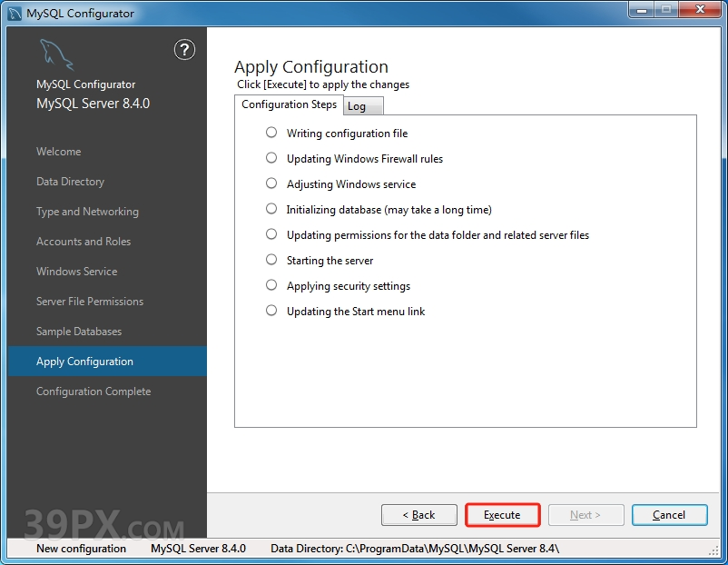This screenshot has width=728, height=565.
Task: Select Windows Service in sidebar
Action: point(77,272)
